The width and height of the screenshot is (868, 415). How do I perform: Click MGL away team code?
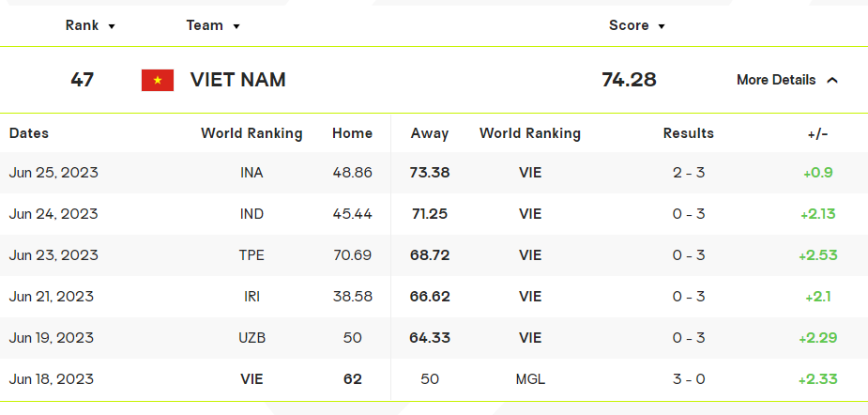(530, 379)
